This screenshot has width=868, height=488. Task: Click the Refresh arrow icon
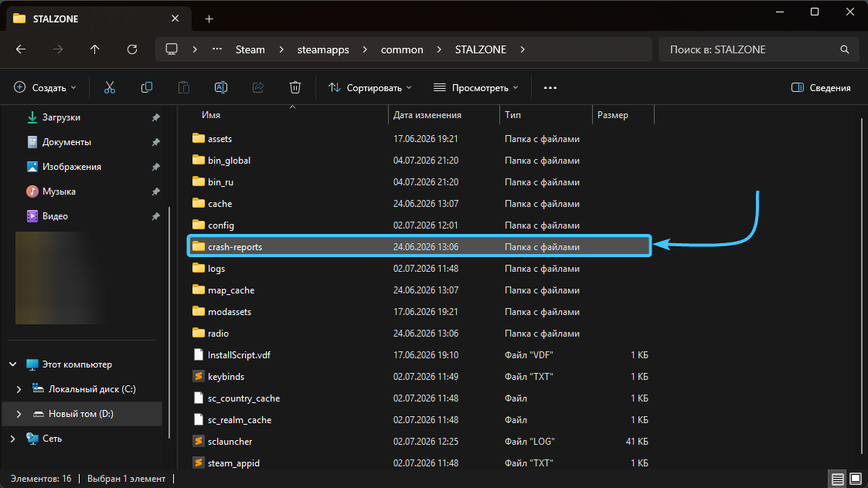[x=131, y=49]
